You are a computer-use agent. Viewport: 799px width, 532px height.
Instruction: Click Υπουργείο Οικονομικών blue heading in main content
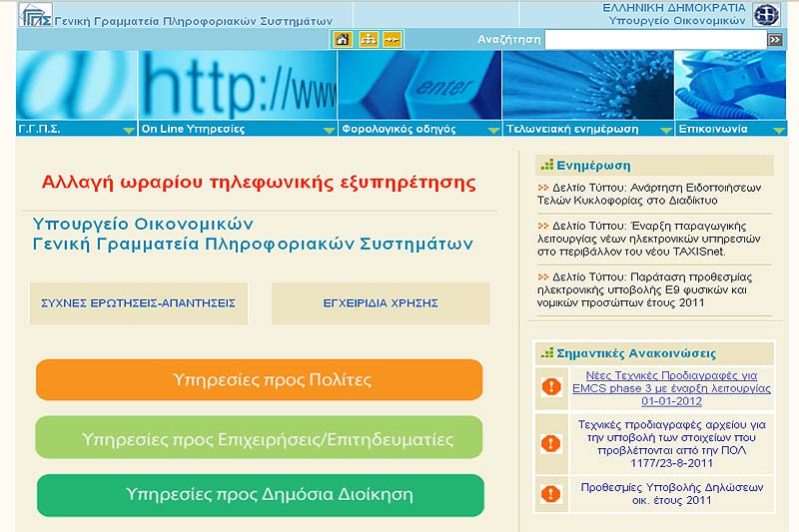(143, 224)
